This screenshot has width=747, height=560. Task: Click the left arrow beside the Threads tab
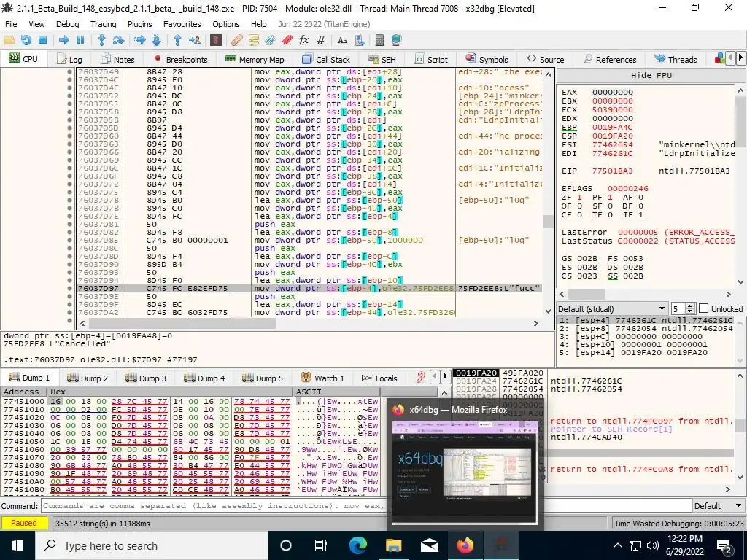point(730,58)
